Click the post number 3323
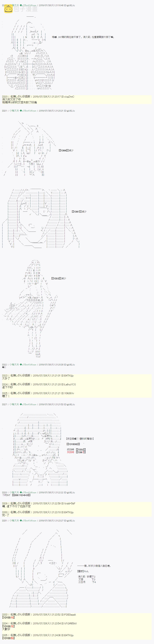Image resolution: width=154 pixels, height=644 pixels. pyautogui.click(x=5, y=375)
